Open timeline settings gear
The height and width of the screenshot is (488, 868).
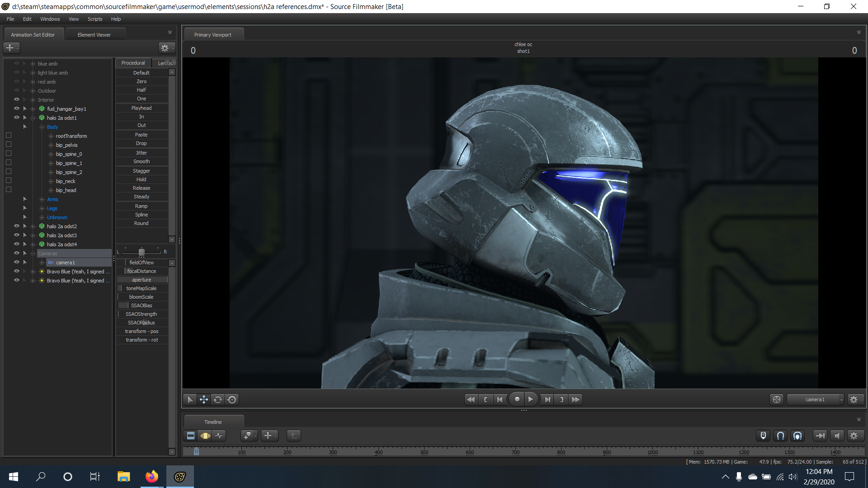point(855,436)
